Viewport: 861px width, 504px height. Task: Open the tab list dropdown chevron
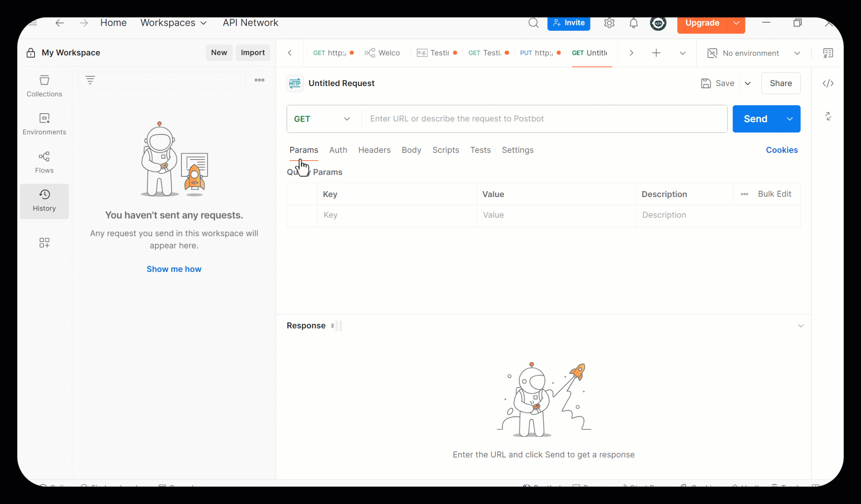click(x=683, y=53)
